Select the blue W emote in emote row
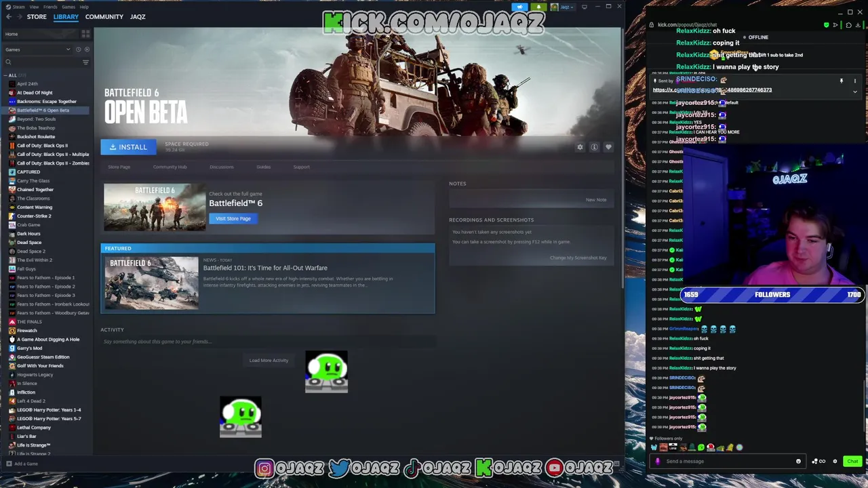The image size is (868, 488). click(654, 447)
